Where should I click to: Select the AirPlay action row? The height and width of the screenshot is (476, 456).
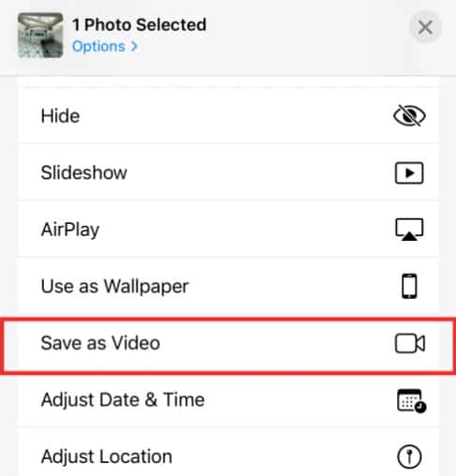tap(228, 230)
